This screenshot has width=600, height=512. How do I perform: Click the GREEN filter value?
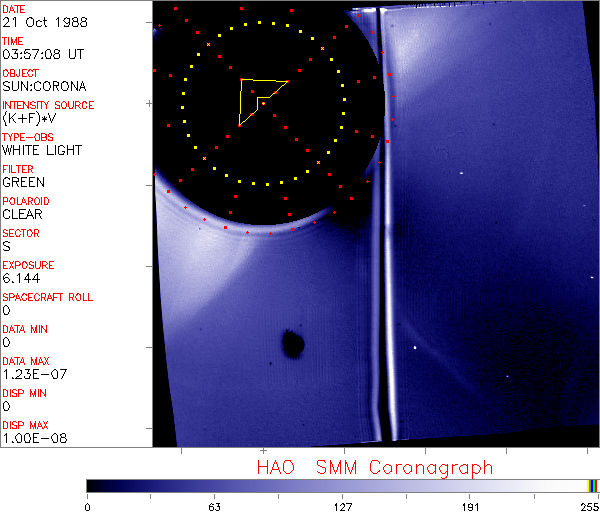[23, 182]
